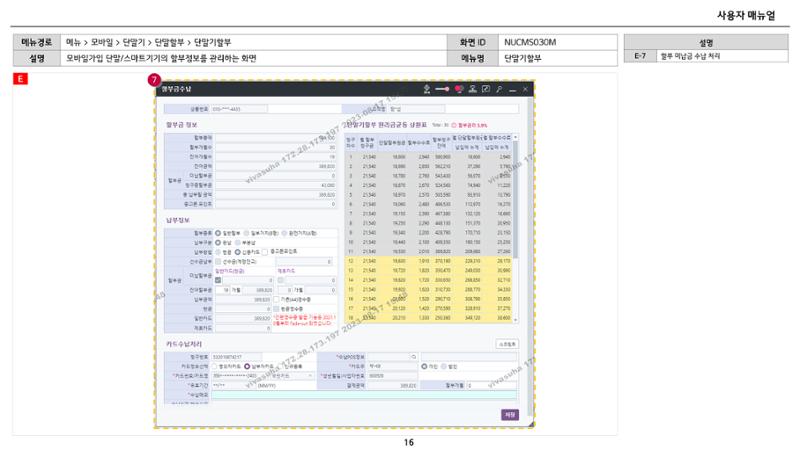Click the light-blue 수납메모 input field
The height and width of the screenshot is (450, 800).
364,395
